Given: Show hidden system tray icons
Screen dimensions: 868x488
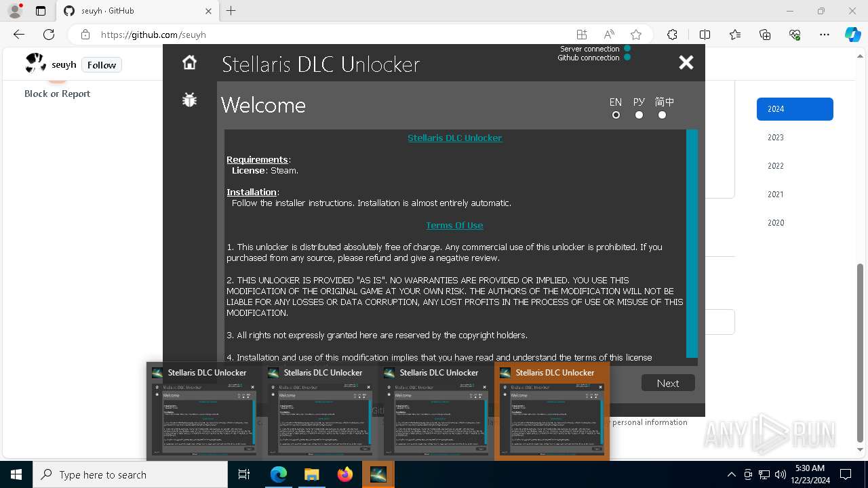Looking at the screenshot, I should coord(731,474).
